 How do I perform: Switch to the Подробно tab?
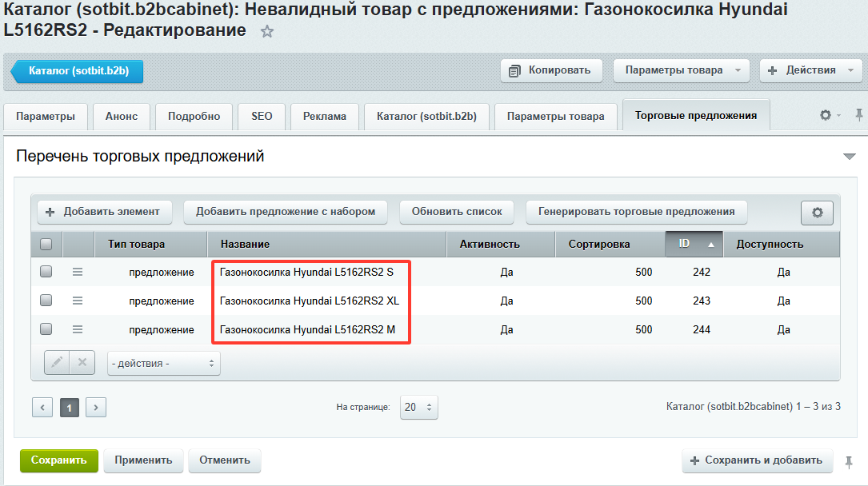coord(194,116)
